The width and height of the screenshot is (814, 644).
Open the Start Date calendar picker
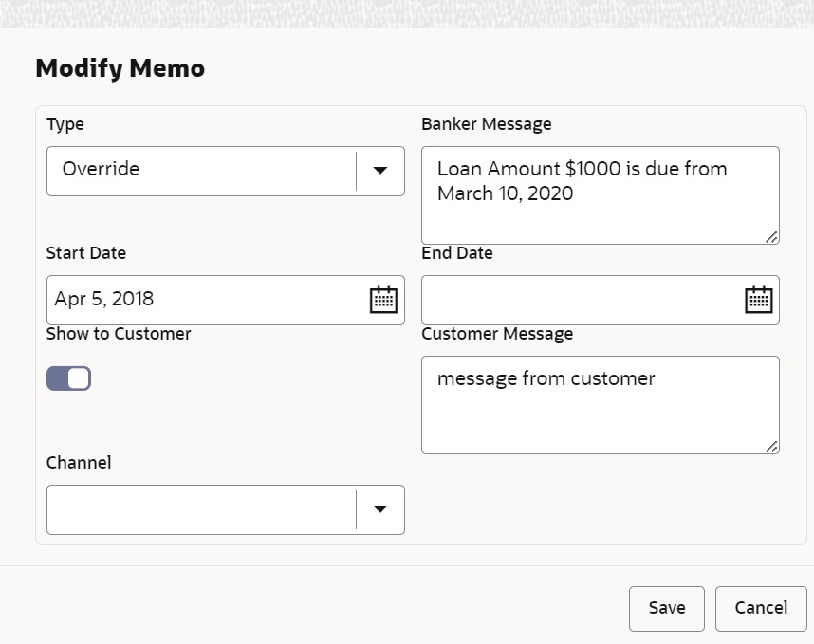[382, 300]
